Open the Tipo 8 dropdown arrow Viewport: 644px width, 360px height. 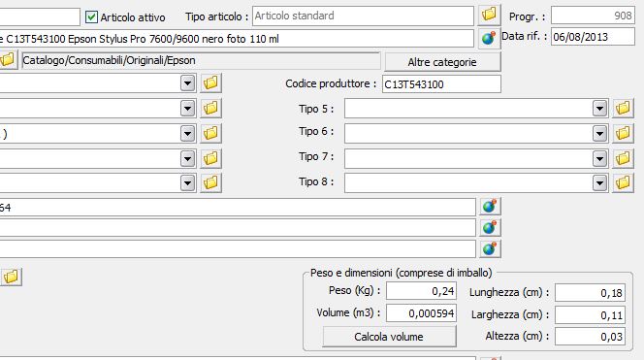(x=600, y=183)
